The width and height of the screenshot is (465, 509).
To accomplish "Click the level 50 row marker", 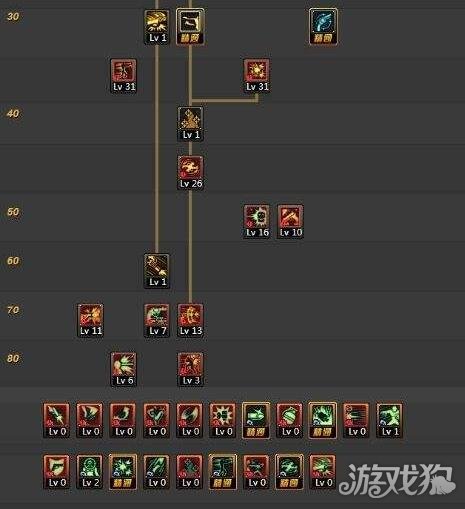I will (13, 212).
